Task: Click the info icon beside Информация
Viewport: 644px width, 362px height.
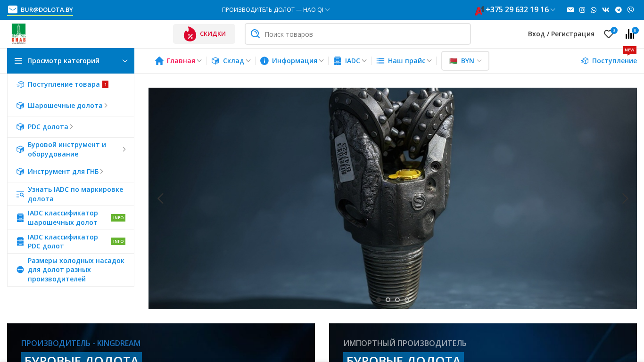Action: [x=264, y=61]
